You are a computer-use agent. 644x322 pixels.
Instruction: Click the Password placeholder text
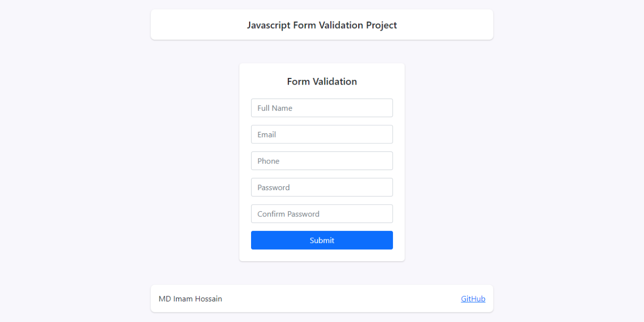point(273,188)
